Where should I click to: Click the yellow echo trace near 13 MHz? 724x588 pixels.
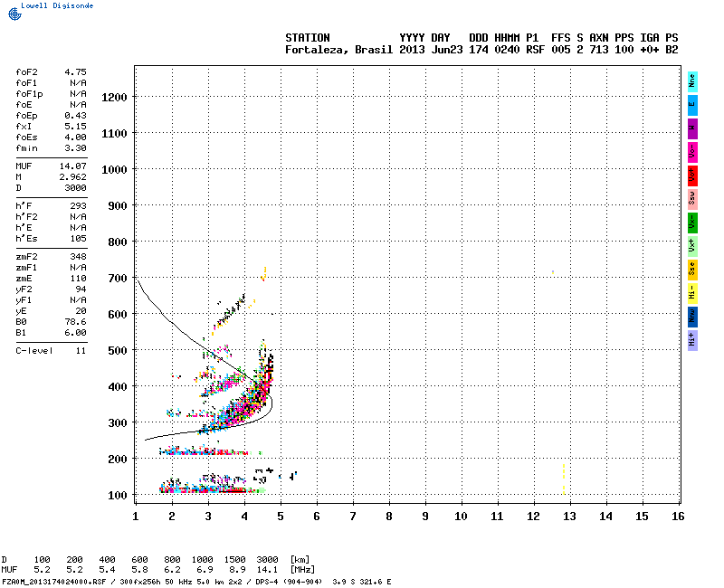(x=564, y=479)
